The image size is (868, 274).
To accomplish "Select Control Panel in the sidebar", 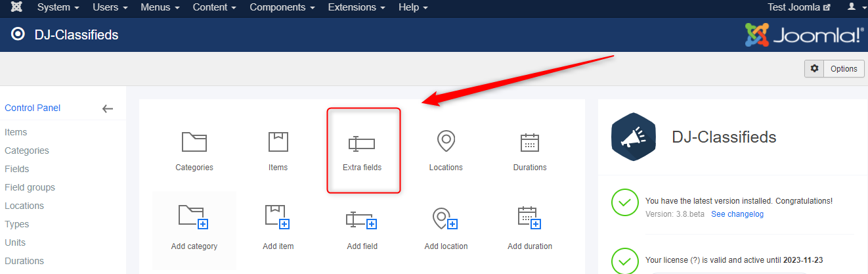I will (x=33, y=108).
